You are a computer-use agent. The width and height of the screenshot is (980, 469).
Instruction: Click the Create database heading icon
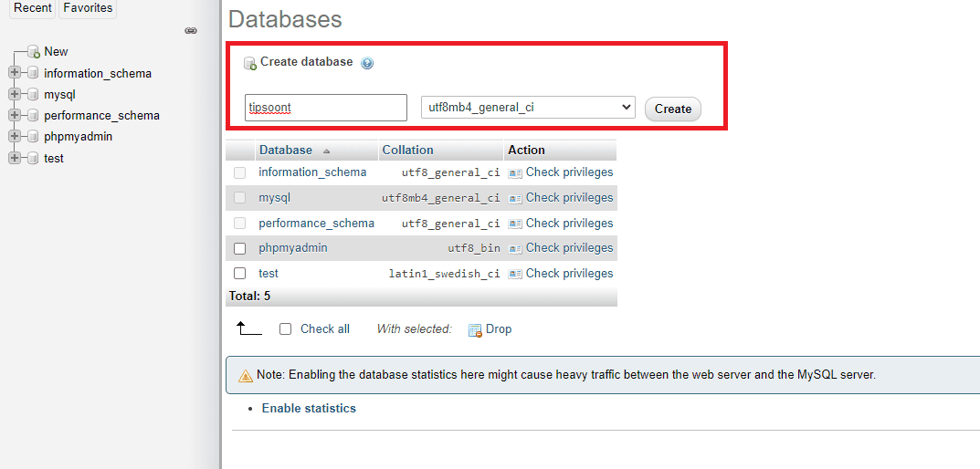(x=250, y=63)
